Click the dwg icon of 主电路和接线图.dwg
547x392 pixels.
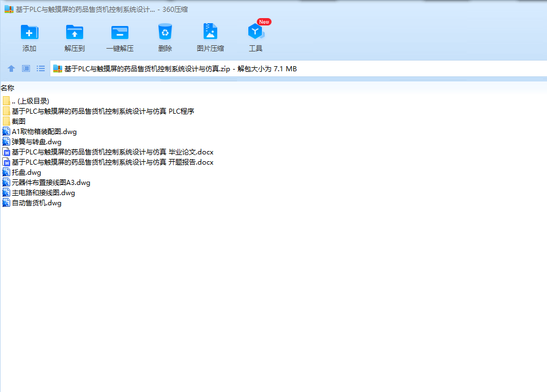click(x=6, y=192)
